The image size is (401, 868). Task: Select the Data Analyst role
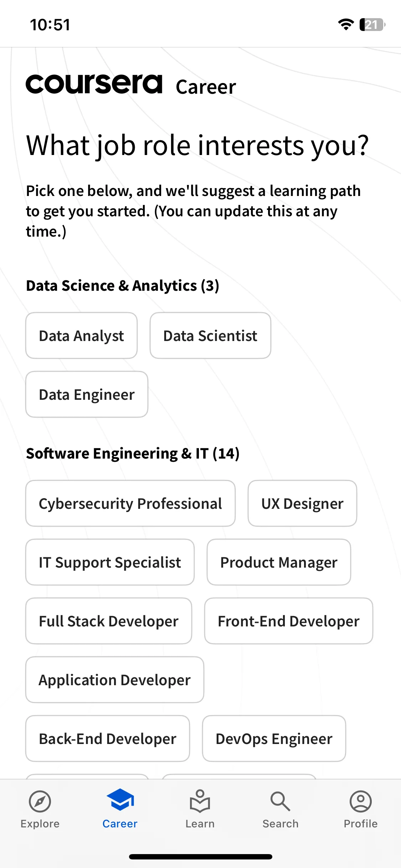(82, 336)
